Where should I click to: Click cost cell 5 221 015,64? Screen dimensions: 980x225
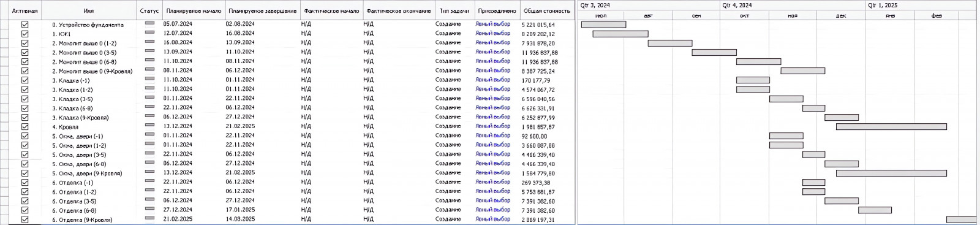pos(538,25)
